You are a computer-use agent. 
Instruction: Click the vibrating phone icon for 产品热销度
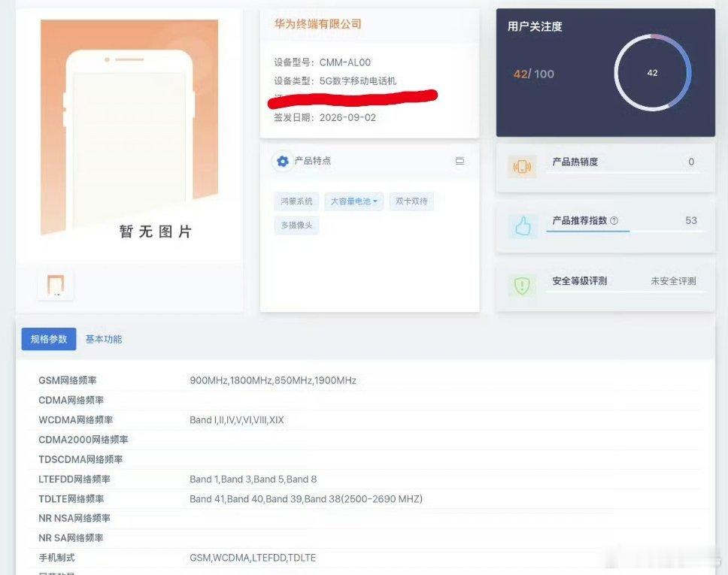(523, 167)
